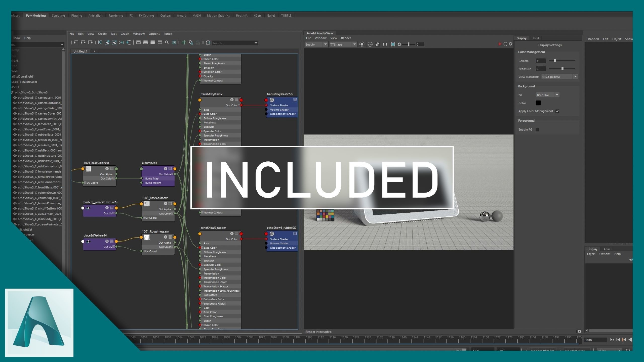Screen dimensions: 644x362
Task: Toggle grid display in the node editor
Action: point(184,43)
